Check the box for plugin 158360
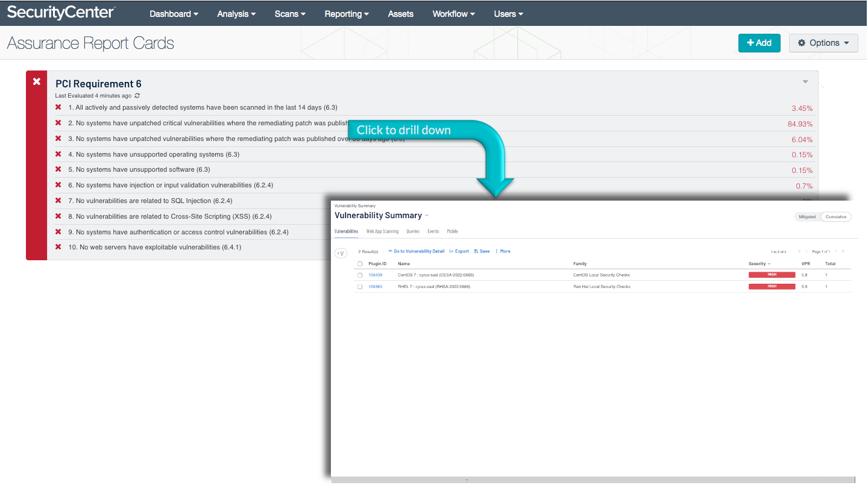 pyautogui.click(x=360, y=287)
